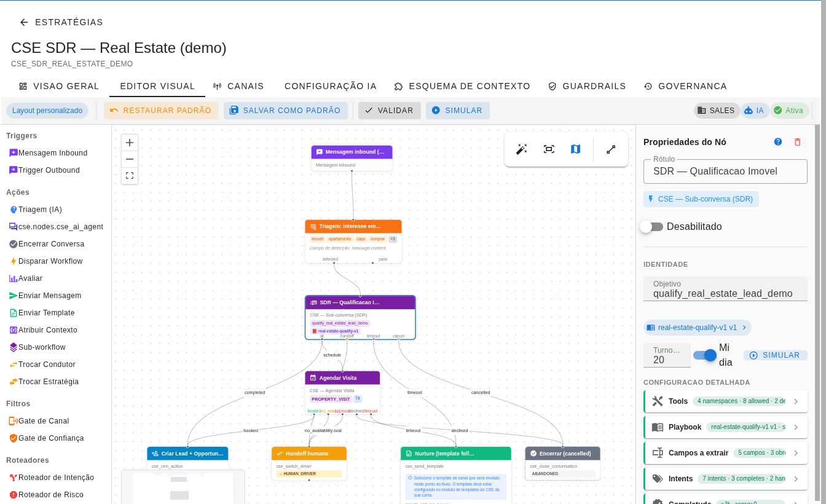The width and height of the screenshot is (826, 504).
Task: Edit the Objetivo input field
Action: click(725, 289)
